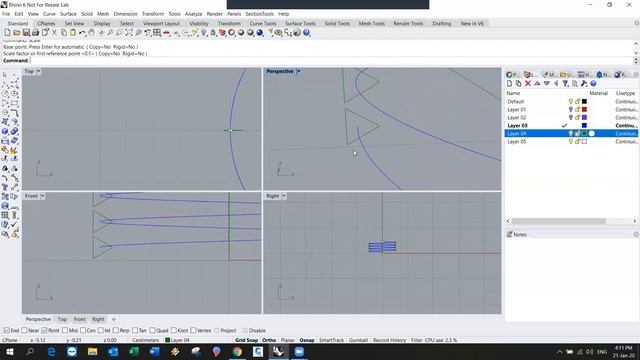This screenshot has height=360, width=640.
Task: Click the Layers panel filter funnel icon
Action: click(565, 83)
